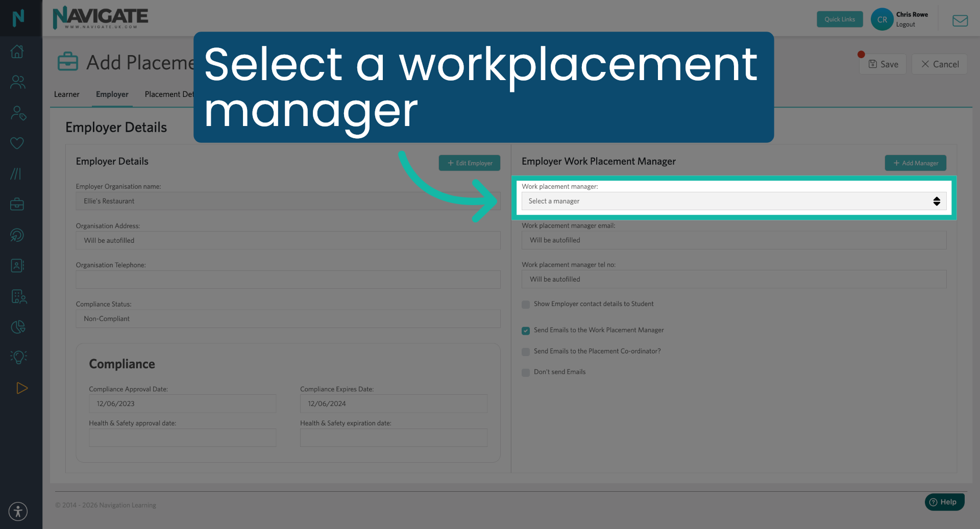
Task: Enable Show Employer contact details to Student
Action: click(525, 305)
